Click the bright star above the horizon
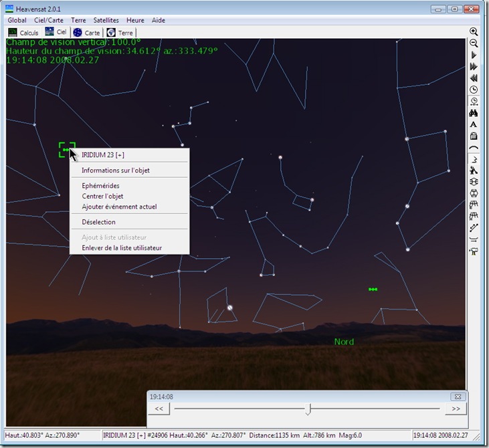The image size is (489, 448). (x=230, y=308)
